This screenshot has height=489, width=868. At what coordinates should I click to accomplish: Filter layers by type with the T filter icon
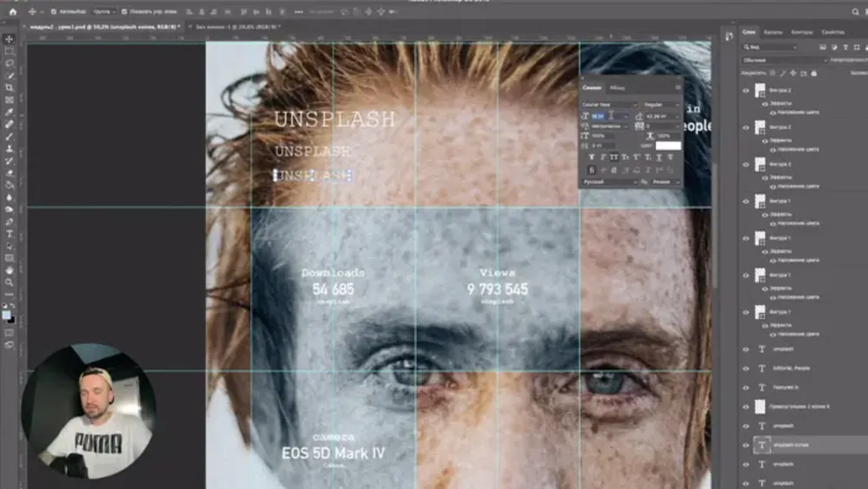[845, 48]
